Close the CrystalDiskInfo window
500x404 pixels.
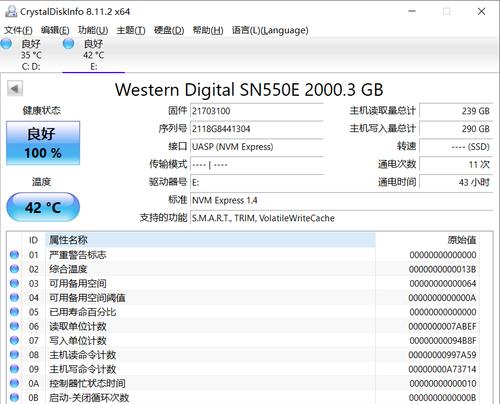pos(481,11)
